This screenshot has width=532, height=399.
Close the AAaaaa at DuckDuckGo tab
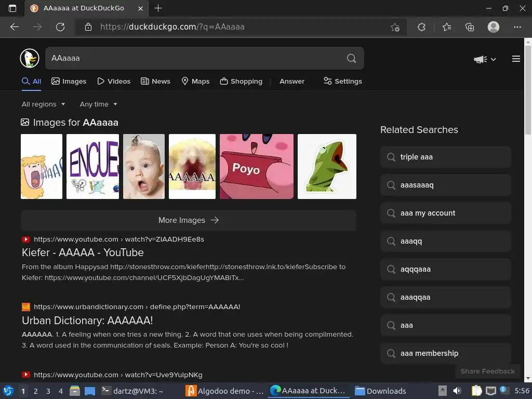[x=140, y=8]
